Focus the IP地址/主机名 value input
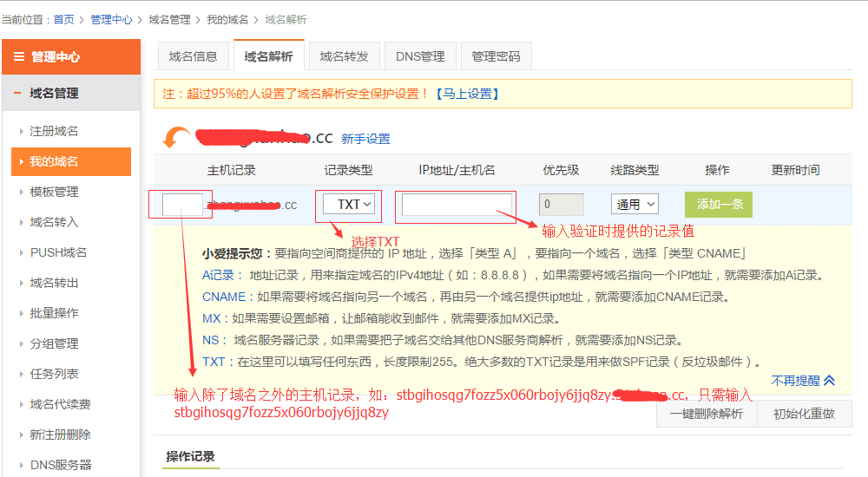868x477 pixels. [x=457, y=205]
